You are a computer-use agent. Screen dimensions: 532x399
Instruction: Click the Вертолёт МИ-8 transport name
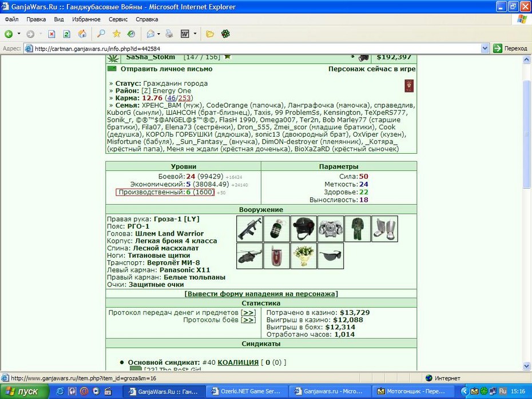(x=173, y=263)
